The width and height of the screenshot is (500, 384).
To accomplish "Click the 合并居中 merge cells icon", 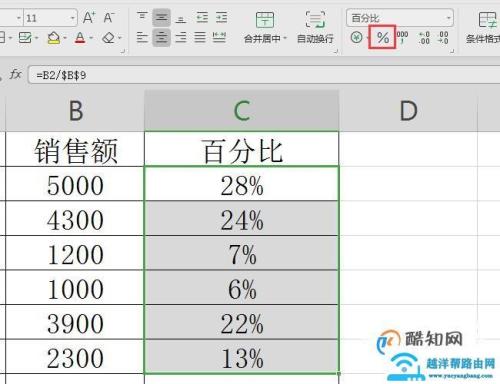I will (x=265, y=20).
